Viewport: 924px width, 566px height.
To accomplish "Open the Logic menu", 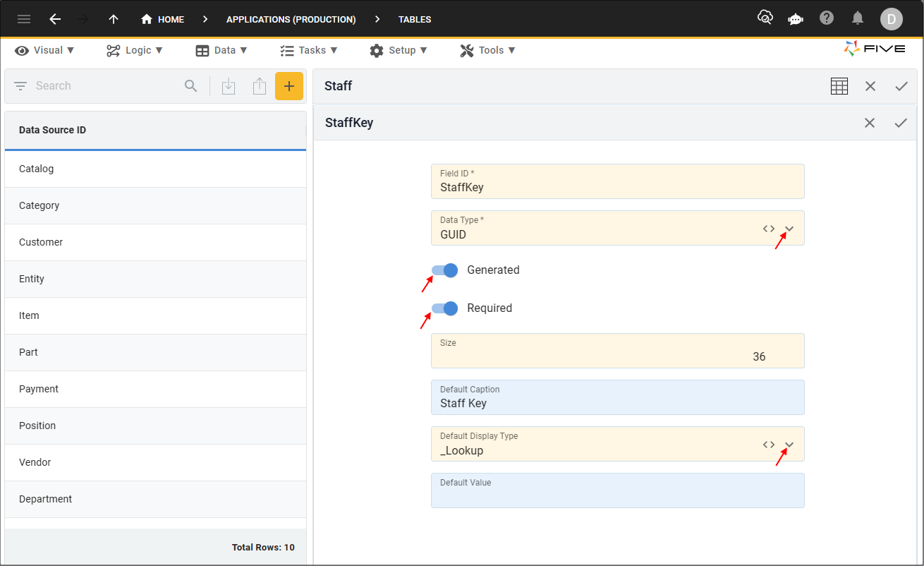I will pos(135,50).
